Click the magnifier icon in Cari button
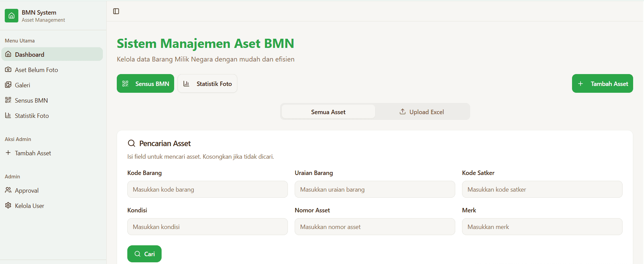The width and height of the screenshot is (644, 264). (x=137, y=254)
